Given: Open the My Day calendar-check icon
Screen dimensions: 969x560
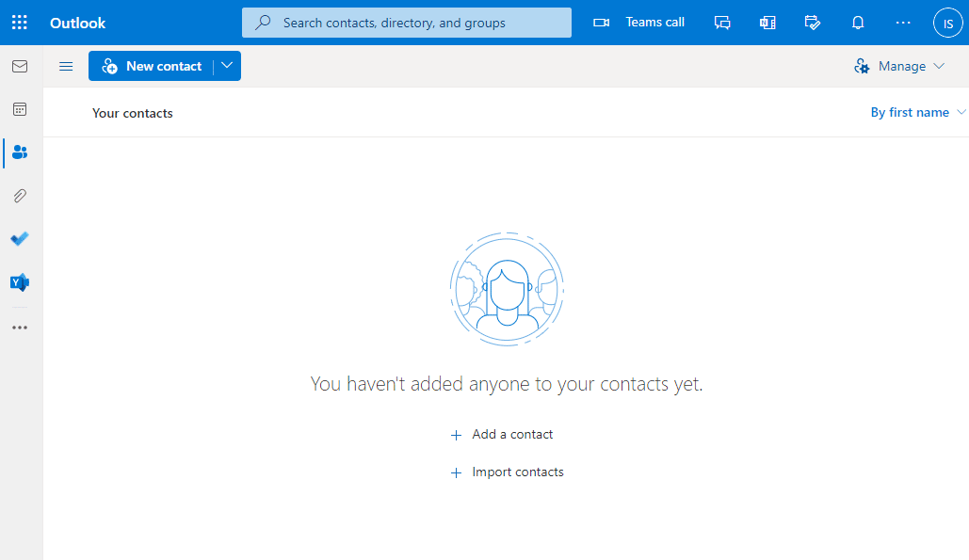Looking at the screenshot, I should click(x=813, y=23).
